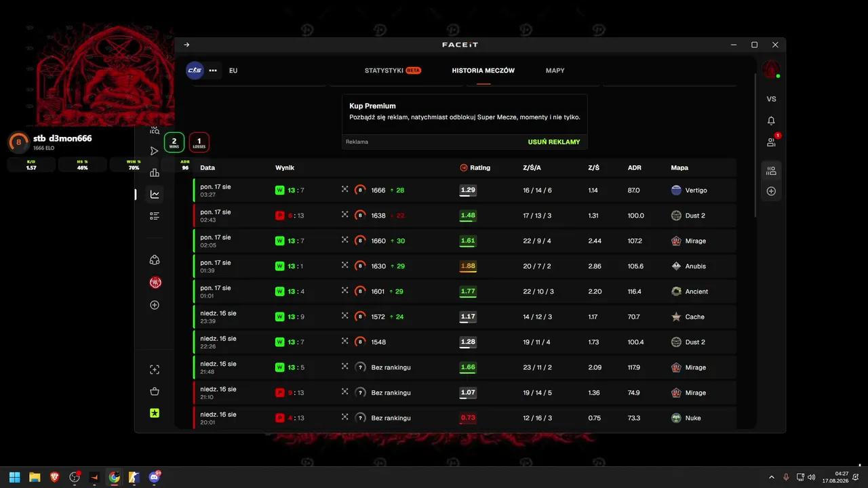Click the stb d3mon666 nickname in overlay
Viewport: 868px width, 488px height.
pyautogui.click(x=62, y=138)
